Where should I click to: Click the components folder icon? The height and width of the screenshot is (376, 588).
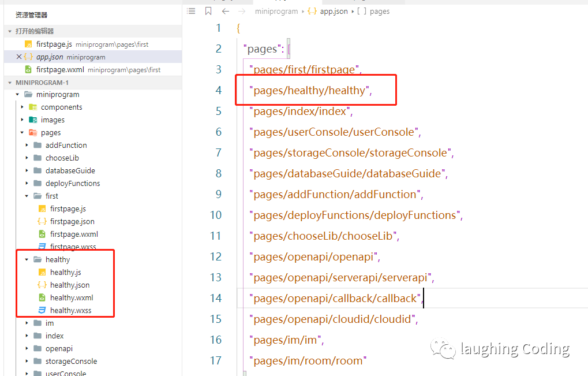33,107
